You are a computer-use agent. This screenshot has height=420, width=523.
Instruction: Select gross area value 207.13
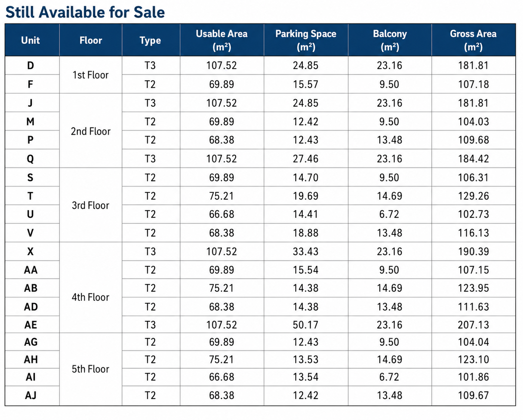pos(473,325)
